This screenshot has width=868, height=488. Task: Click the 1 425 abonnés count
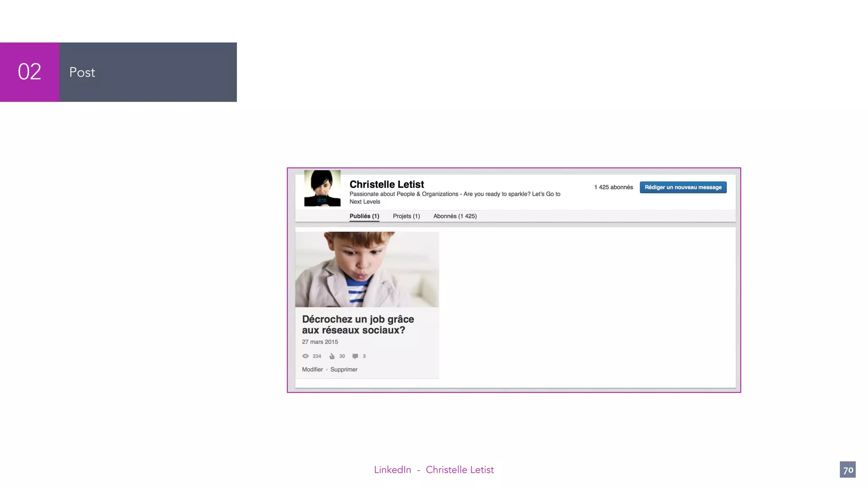[613, 187]
